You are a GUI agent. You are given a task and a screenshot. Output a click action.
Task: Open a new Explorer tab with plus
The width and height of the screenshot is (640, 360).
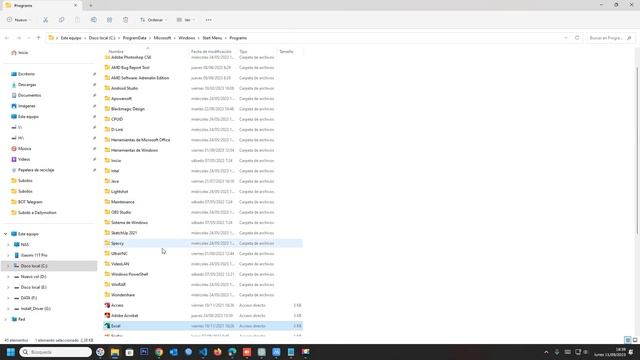[x=91, y=5]
